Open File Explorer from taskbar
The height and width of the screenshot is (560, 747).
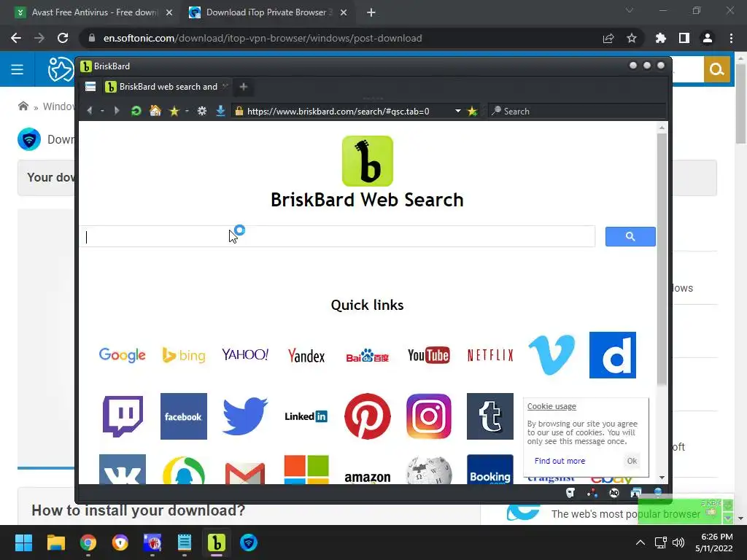point(55,542)
